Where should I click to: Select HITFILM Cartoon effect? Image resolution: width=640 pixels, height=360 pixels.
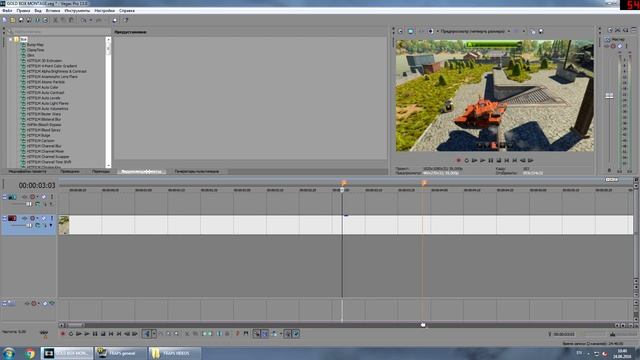tap(40, 140)
